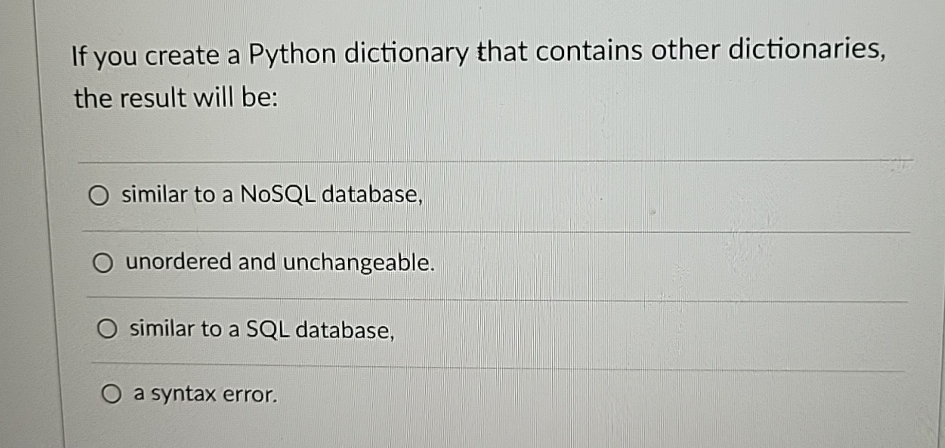Choose the unordered and unchangeable radio button
This screenshot has width=945, height=448.
point(103,263)
